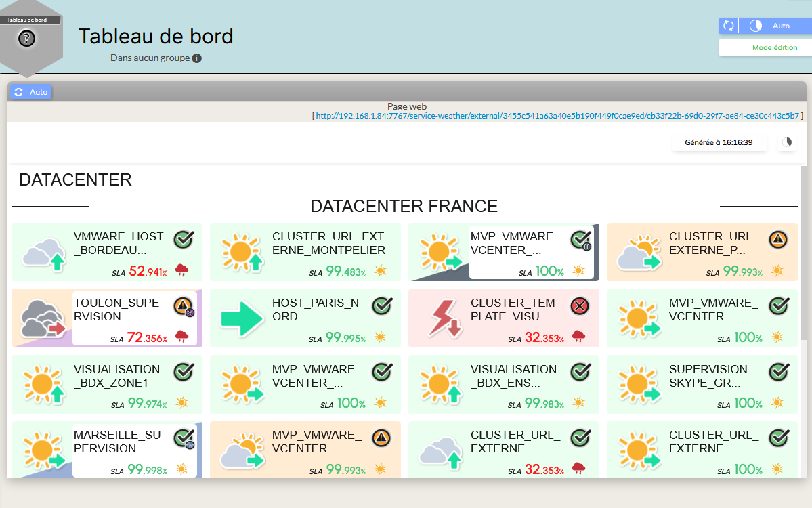Image resolution: width=812 pixels, height=508 pixels.
Task: Click the green arrow icon on HOST_PARIS_NORD
Action: (x=242, y=318)
